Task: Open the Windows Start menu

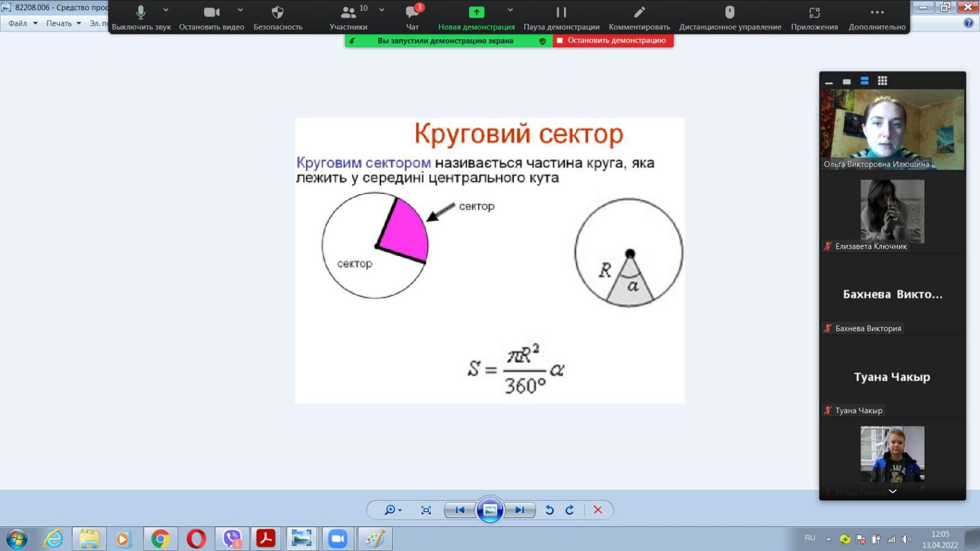Action: tap(17, 539)
